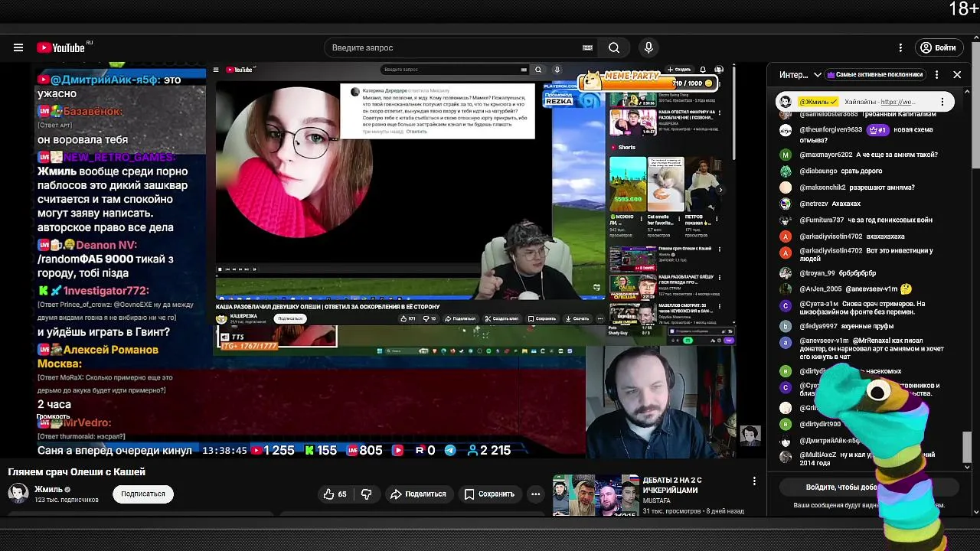Open the pinned message three-dot menu
Image resolution: width=980 pixels, height=551 pixels.
(942, 102)
